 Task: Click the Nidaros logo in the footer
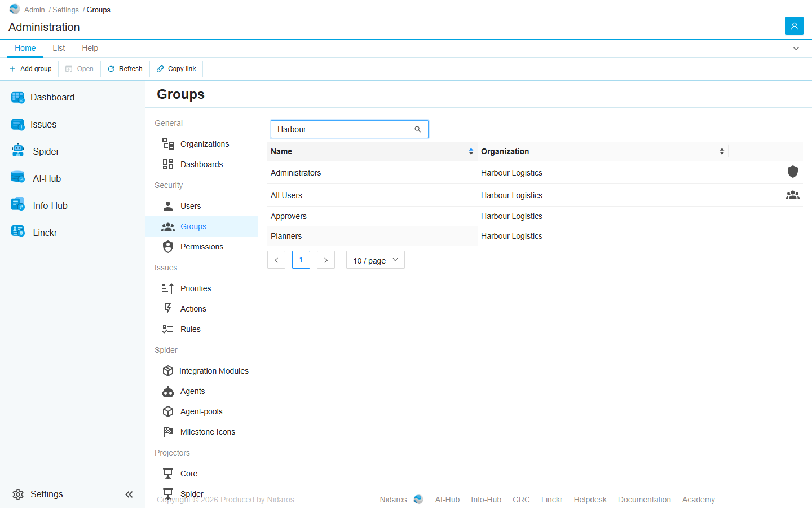click(418, 500)
